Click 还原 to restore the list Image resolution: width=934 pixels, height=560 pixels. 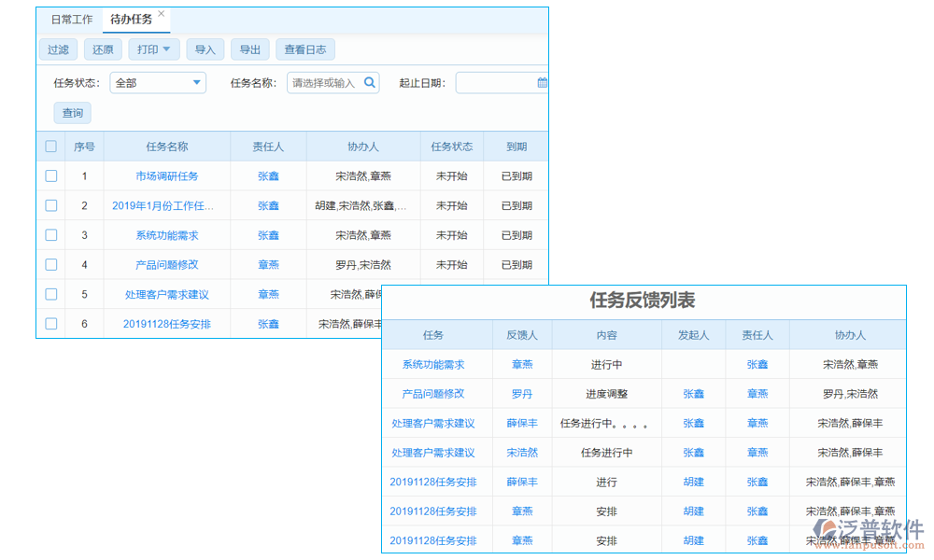pos(103,49)
